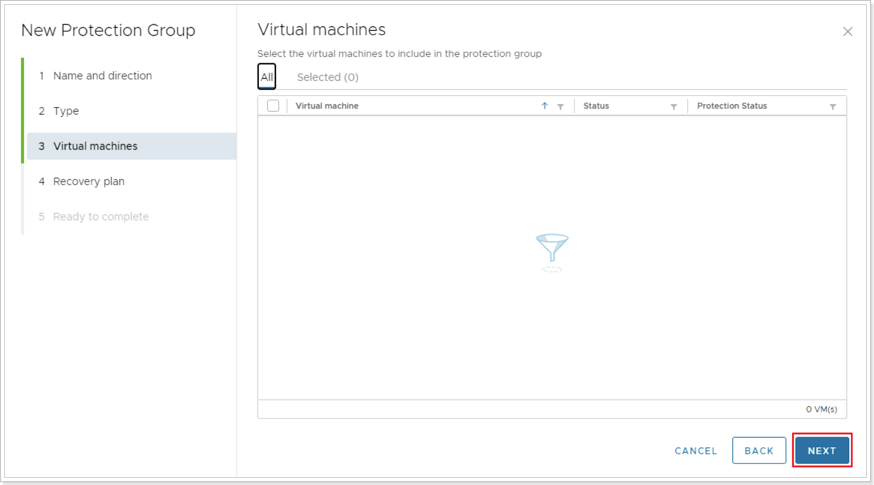Screen dimensions: 874x485
Task: Go to step 2 Type
Action: [59, 111]
